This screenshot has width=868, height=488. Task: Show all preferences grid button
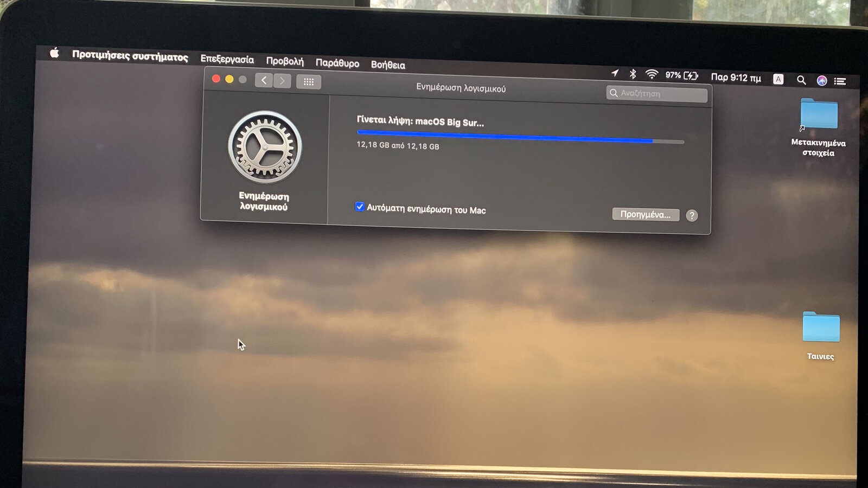click(x=309, y=82)
